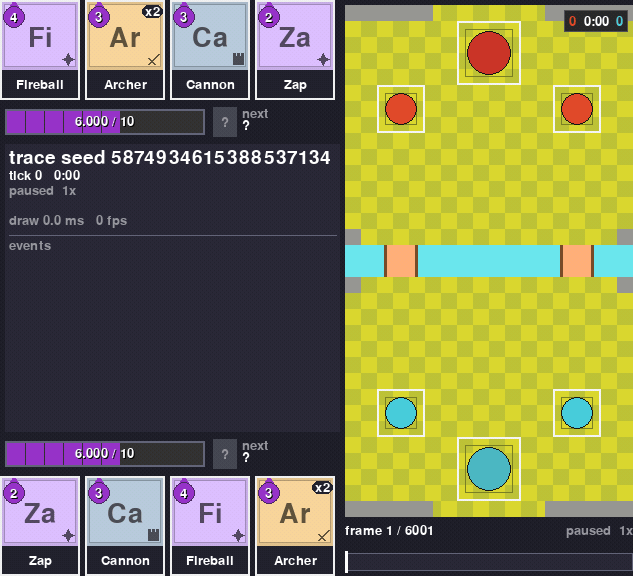Click the sword icon on bottom Archer card
Image resolution: width=633 pixels, height=576 pixels.
[323, 536]
